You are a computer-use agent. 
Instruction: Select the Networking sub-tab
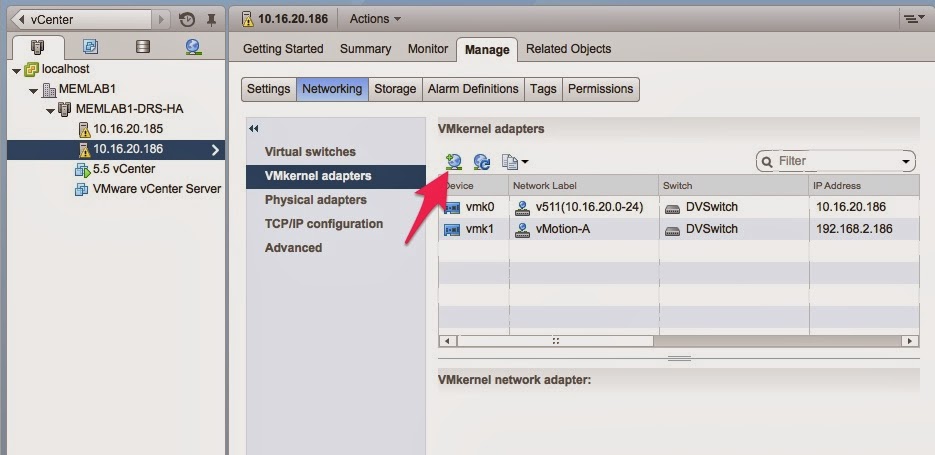[332, 89]
